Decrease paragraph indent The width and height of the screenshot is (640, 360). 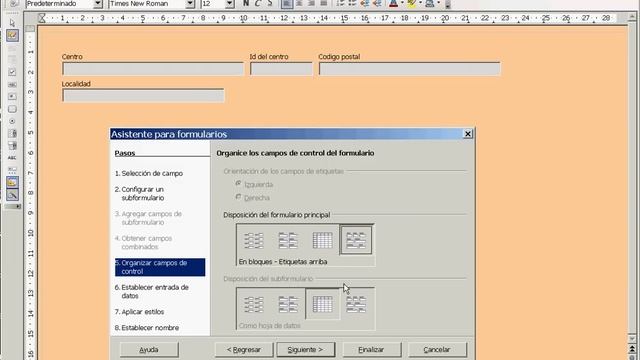[x=365, y=3]
